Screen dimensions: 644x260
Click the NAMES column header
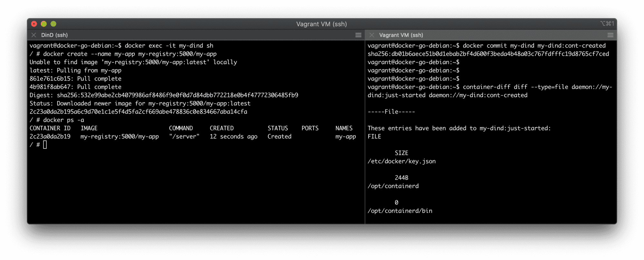344,128
